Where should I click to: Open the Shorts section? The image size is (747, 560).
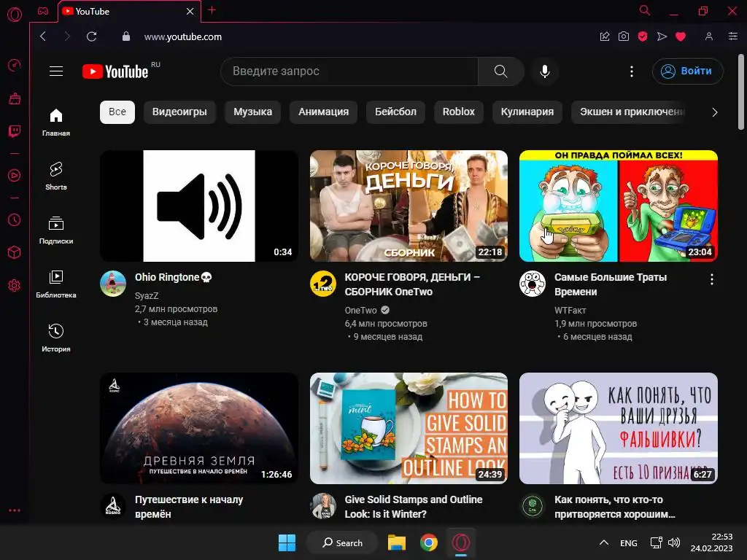[56, 176]
